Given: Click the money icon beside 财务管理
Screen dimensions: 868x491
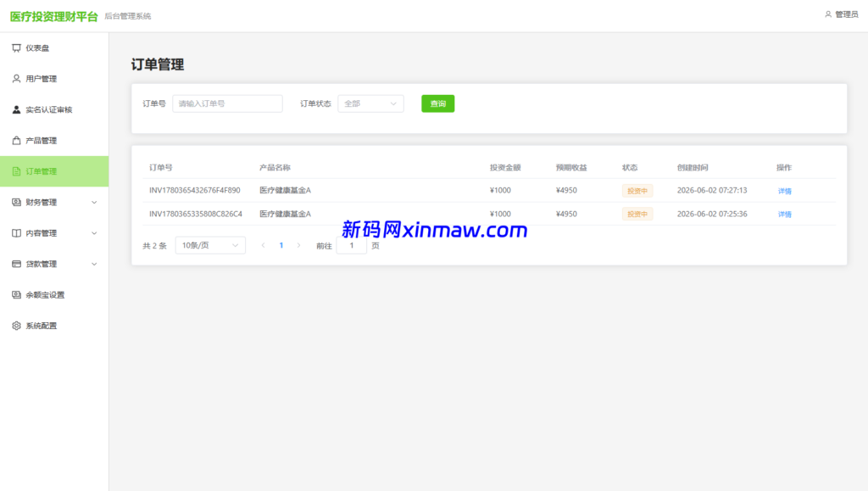Looking at the screenshot, I should [17, 202].
